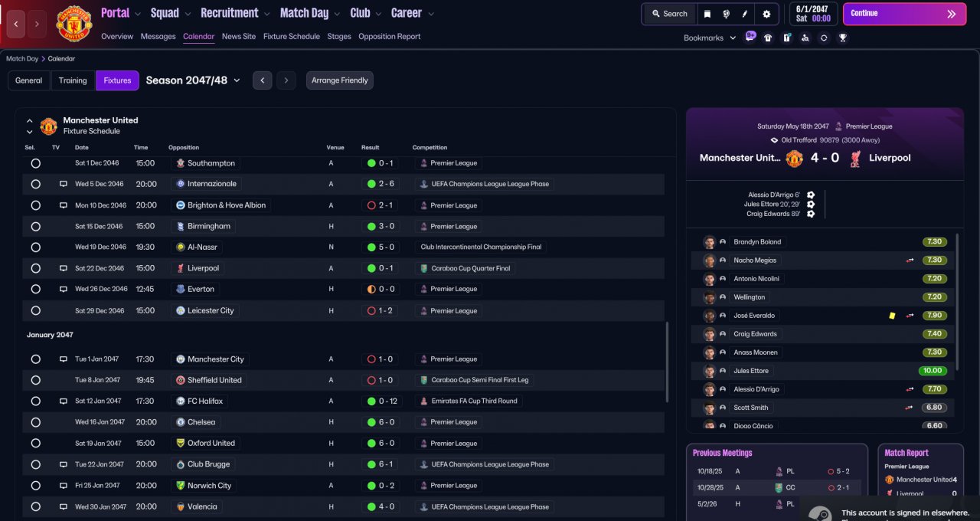The height and width of the screenshot is (521, 980).
Task: Open the shirt squad shortcut icon
Action: (768, 38)
